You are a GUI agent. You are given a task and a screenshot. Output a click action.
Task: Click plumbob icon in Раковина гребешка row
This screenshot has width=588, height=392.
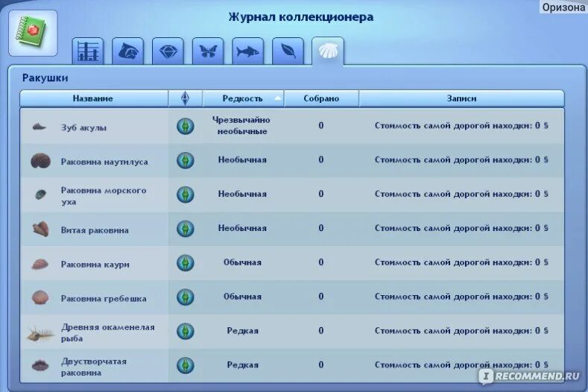(x=186, y=297)
